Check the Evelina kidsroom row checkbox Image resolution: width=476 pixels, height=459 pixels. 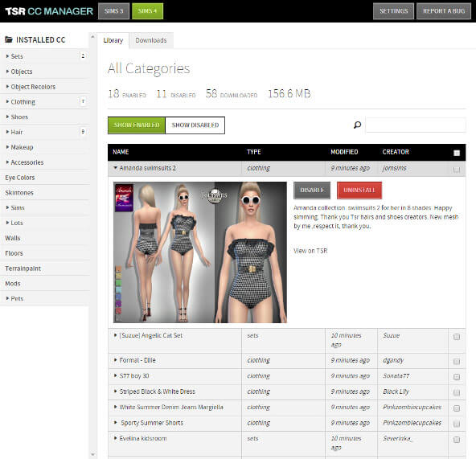pos(456,440)
